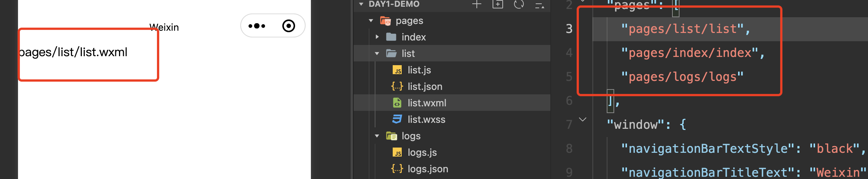Collapse the list folder arrow

[x=377, y=54]
